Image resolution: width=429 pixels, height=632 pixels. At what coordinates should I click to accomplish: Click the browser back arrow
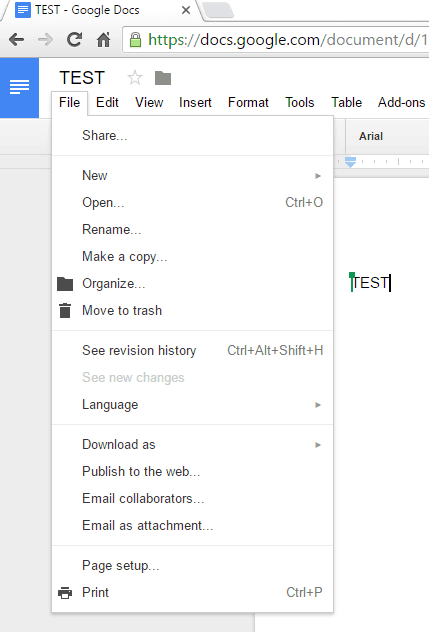click(x=17, y=40)
